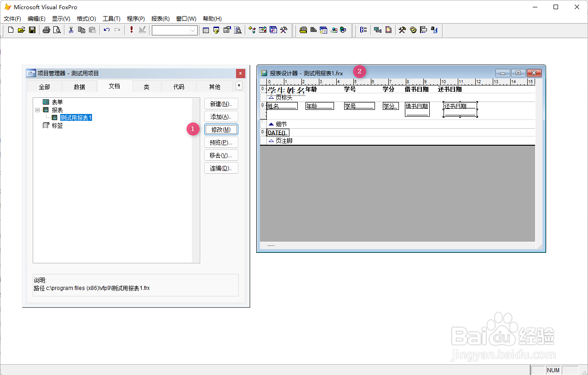This screenshot has height=375, width=588.
Task: Click the globe with window icon
Action: [x=344, y=30]
